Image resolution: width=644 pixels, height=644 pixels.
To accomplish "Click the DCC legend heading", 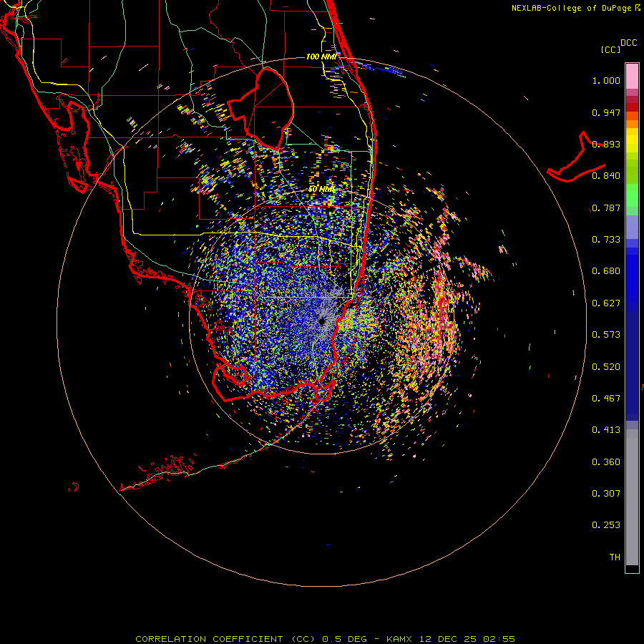I will click(628, 43).
